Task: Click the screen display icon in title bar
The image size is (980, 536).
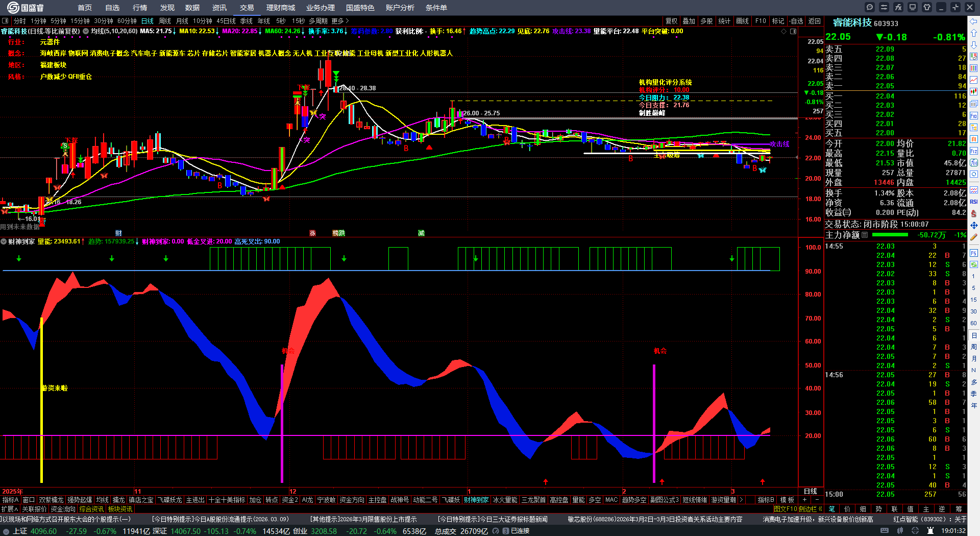Action: coord(913,7)
